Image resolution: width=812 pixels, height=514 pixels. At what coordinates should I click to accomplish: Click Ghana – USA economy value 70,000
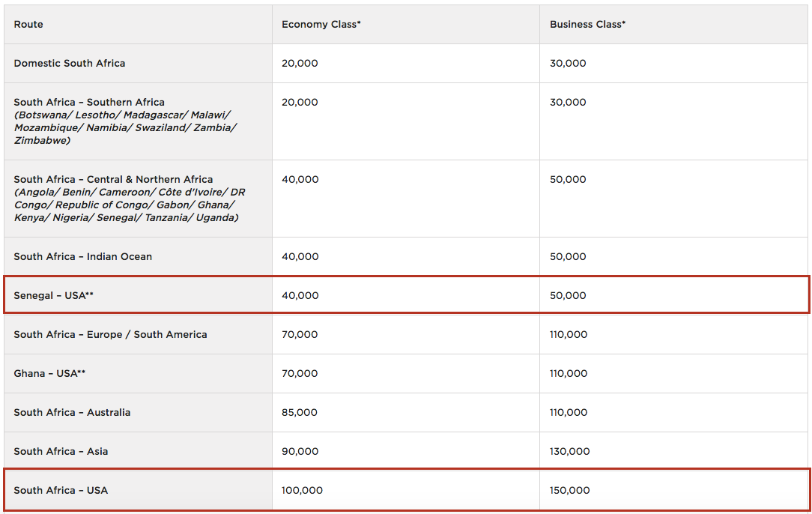click(x=300, y=374)
